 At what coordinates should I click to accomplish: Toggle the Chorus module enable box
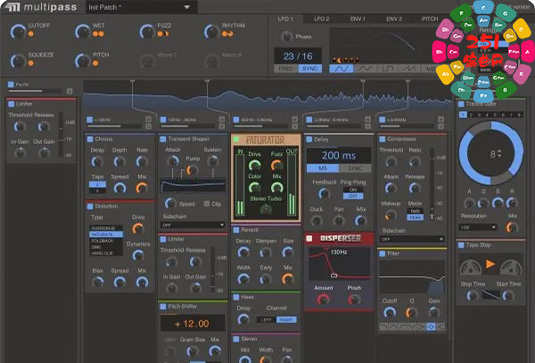pyautogui.click(x=90, y=139)
